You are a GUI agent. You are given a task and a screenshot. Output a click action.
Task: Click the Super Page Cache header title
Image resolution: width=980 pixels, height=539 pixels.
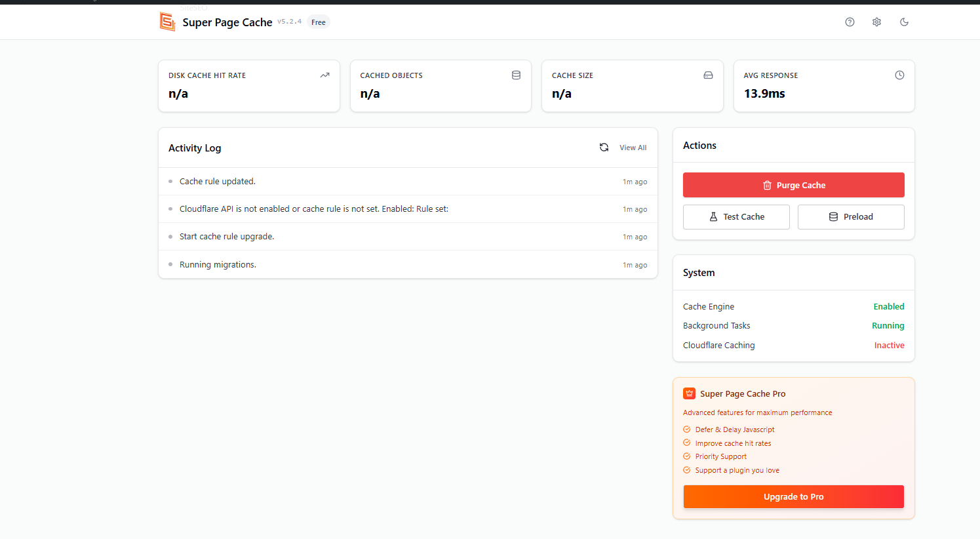[x=227, y=22]
